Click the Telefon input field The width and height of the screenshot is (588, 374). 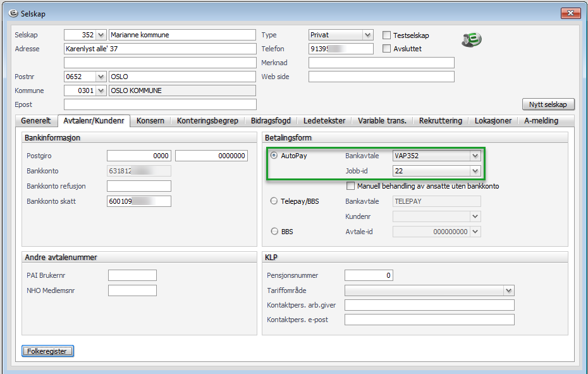[341, 49]
